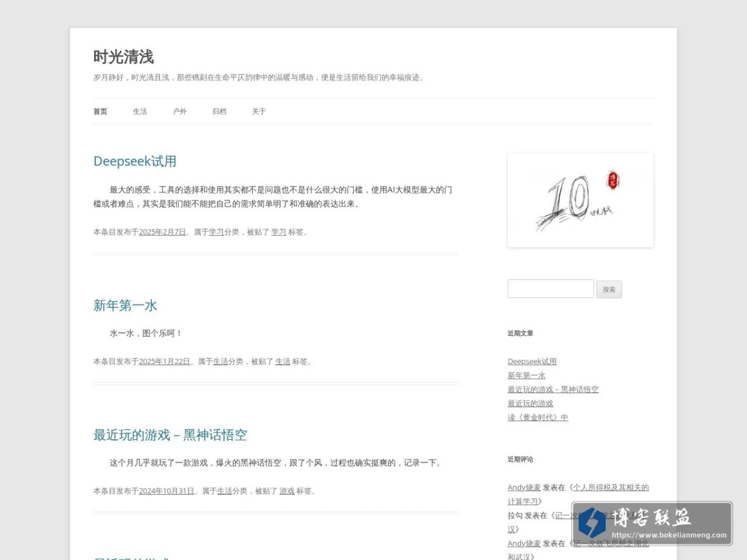Open the 关于 menu item
This screenshot has width=747, height=560.
pos(259,111)
